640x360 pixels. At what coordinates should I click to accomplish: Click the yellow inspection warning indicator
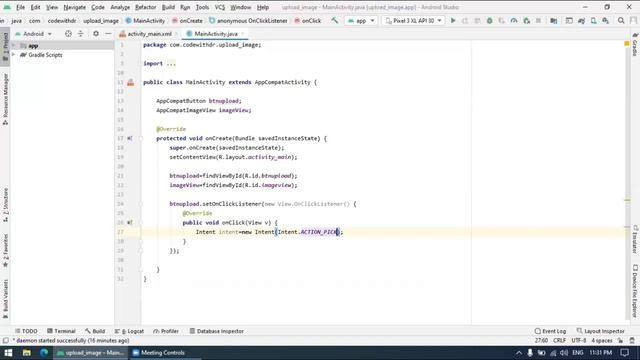click(x=627, y=43)
